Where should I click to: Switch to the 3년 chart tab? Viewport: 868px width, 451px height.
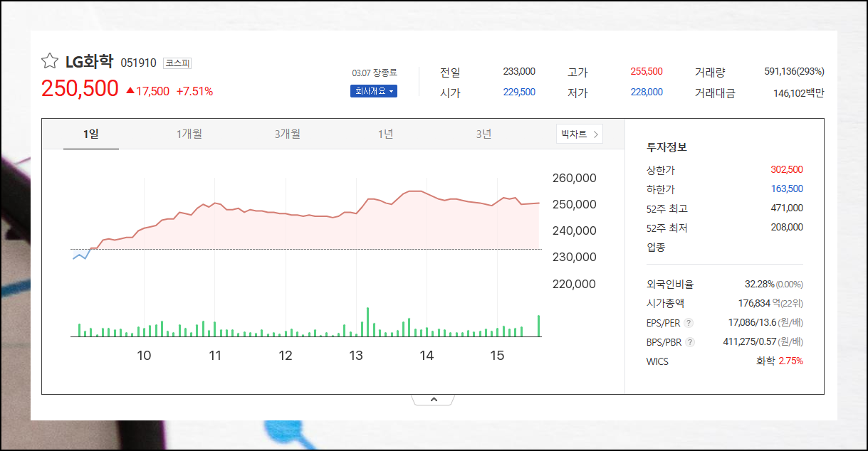(x=483, y=134)
